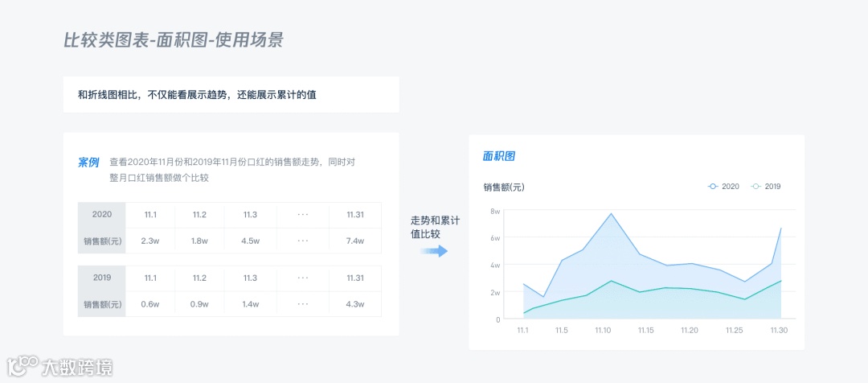Image resolution: width=868 pixels, height=383 pixels.
Task: Click '销售额(元)' row label in 2020 table
Action: coord(102,241)
